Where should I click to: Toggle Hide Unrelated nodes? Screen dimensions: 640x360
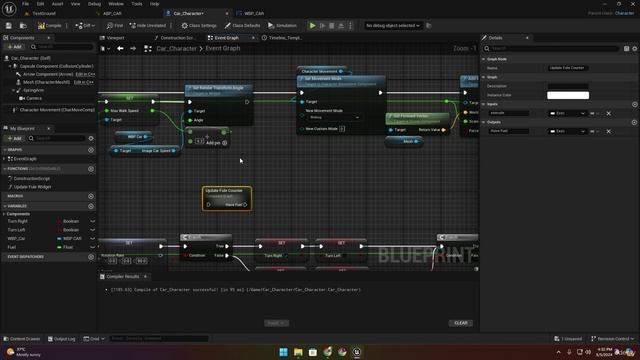coord(148,26)
